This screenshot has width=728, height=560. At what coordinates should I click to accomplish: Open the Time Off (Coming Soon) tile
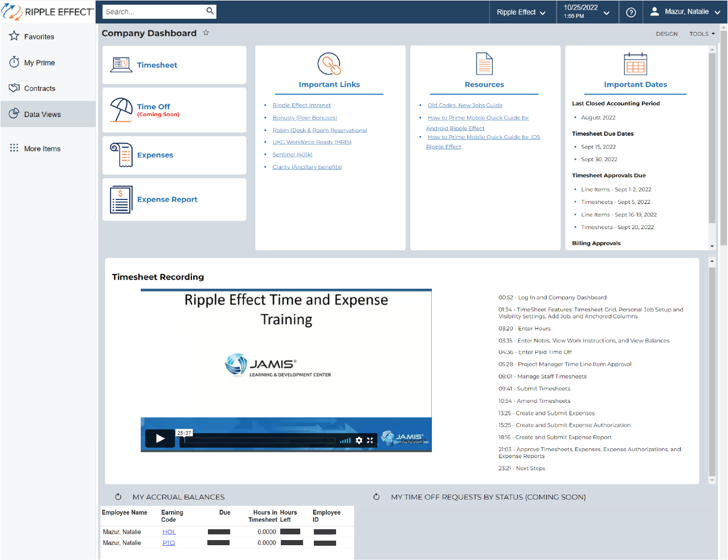tap(174, 110)
